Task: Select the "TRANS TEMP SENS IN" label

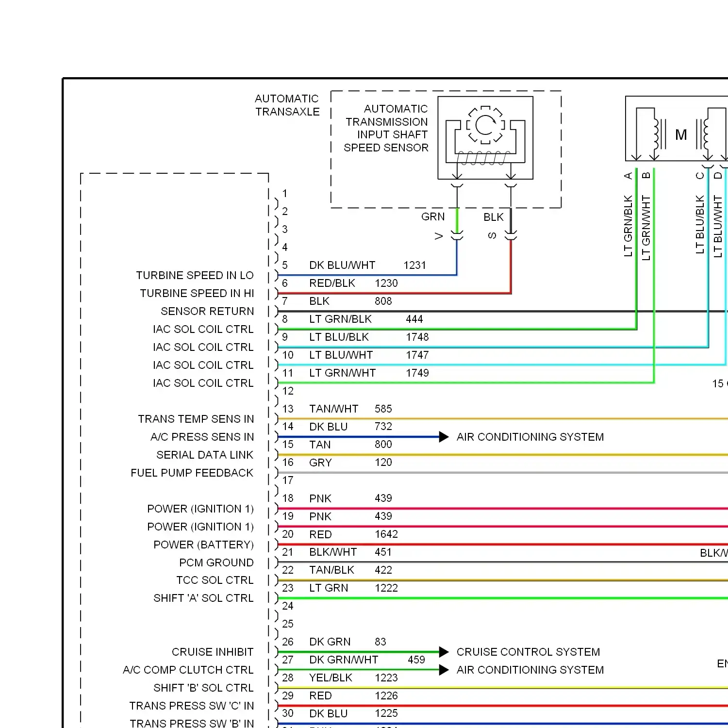Action: 196,419
